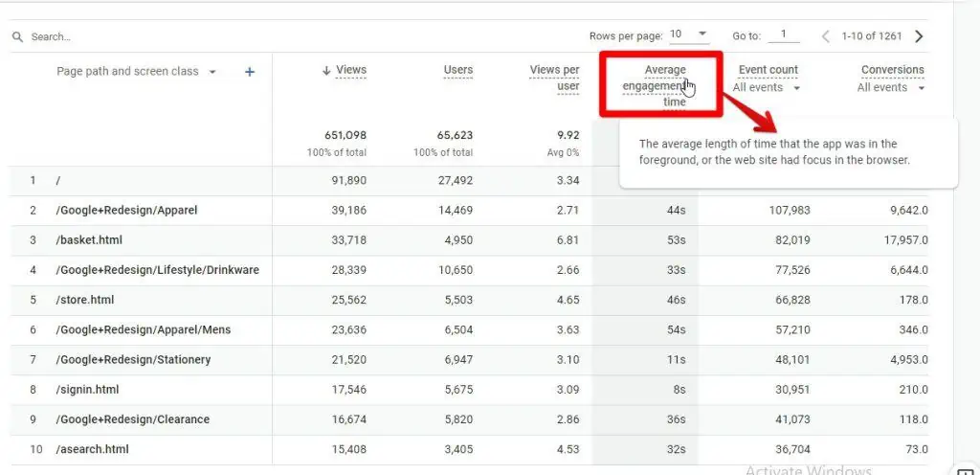Select /Google+Redesign/Lifestyle/Drinkware page path
This screenshot has height=475, width=980.
(x=158, y=270)
